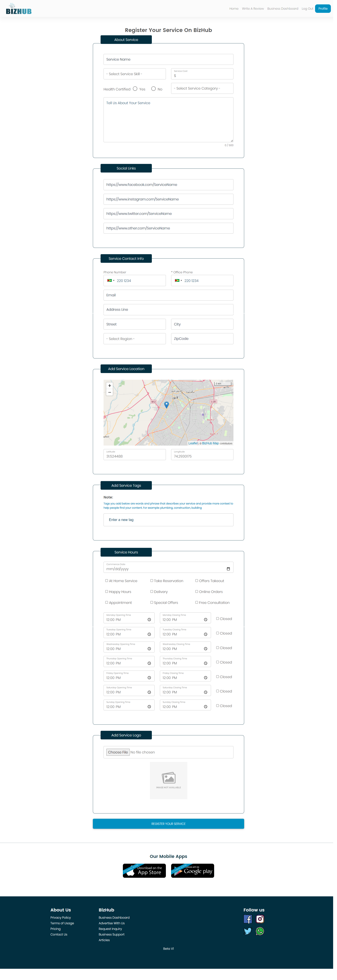Open Monday Opening Time clock picker
The image size is (337, 980).
tap(149, 620)
